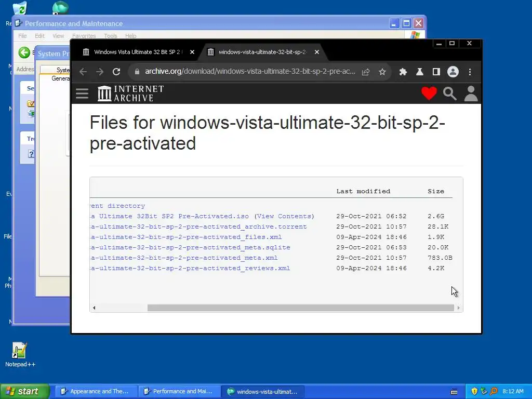532x399 pixels.
Task: Open Edit menu in Performance and Maintenance
Action: [x=39, y=36]
